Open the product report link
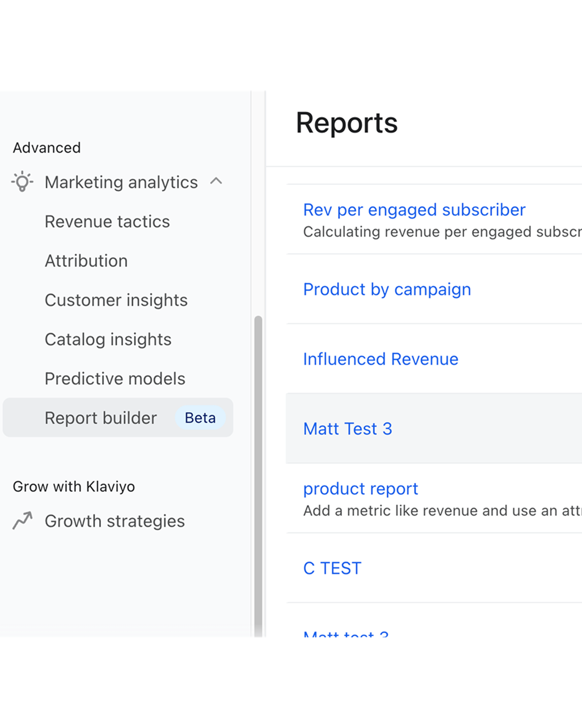 point(360,488)
